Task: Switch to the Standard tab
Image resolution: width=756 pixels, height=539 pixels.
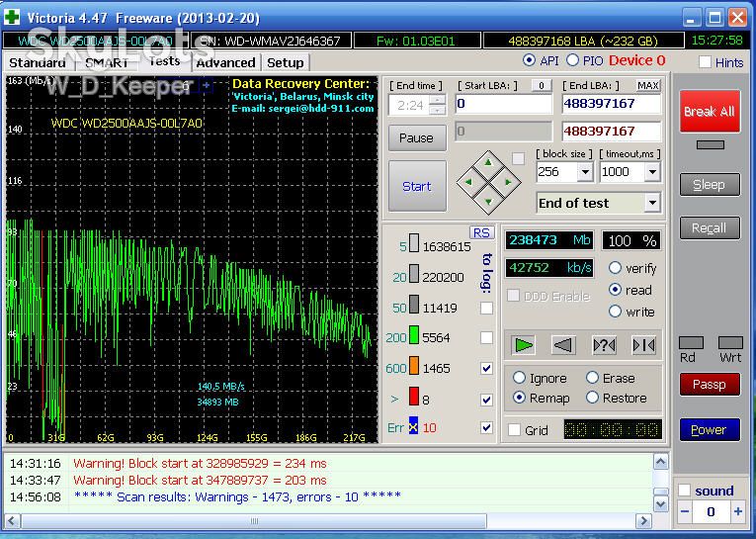Action: (x=38, y=62)
